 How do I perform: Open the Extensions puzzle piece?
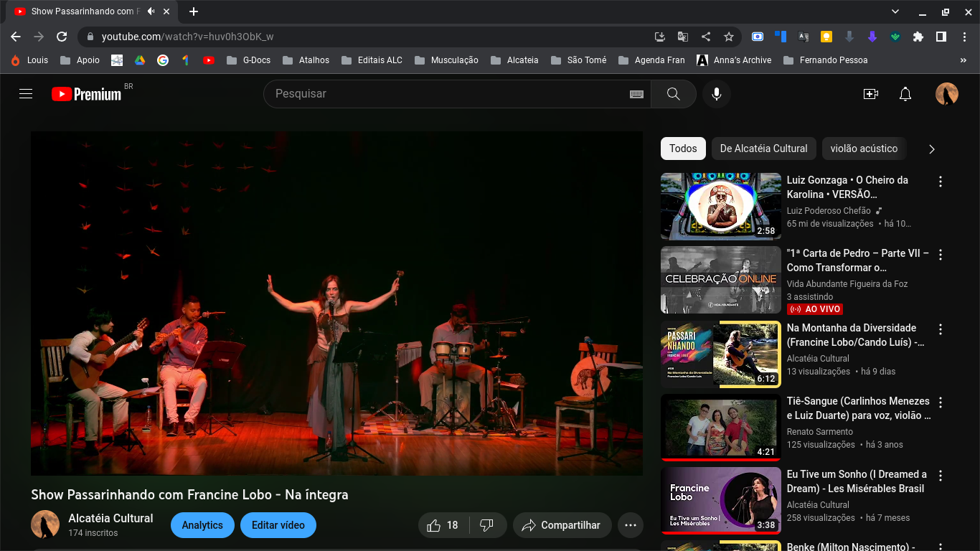918,37
